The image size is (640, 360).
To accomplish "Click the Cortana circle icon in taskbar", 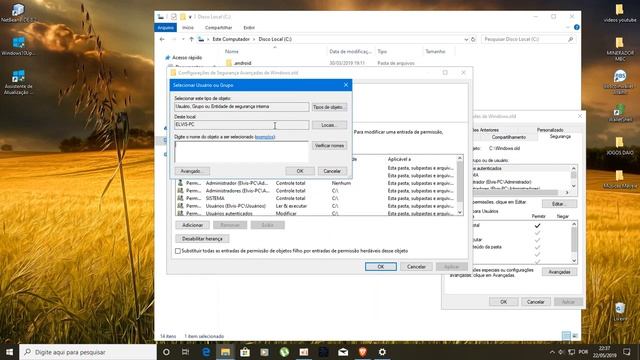I will pyautogui.click(x=166, y=352).
